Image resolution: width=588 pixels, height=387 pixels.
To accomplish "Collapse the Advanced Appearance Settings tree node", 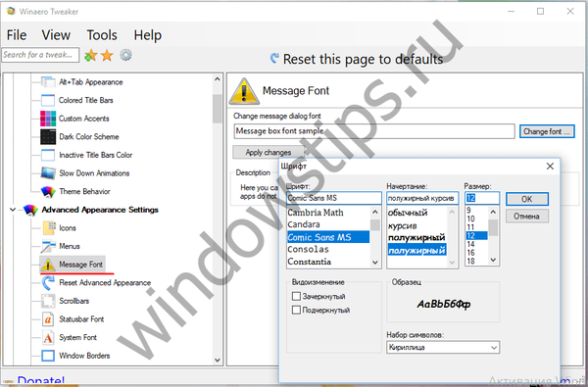I will (x=13, y=210).
